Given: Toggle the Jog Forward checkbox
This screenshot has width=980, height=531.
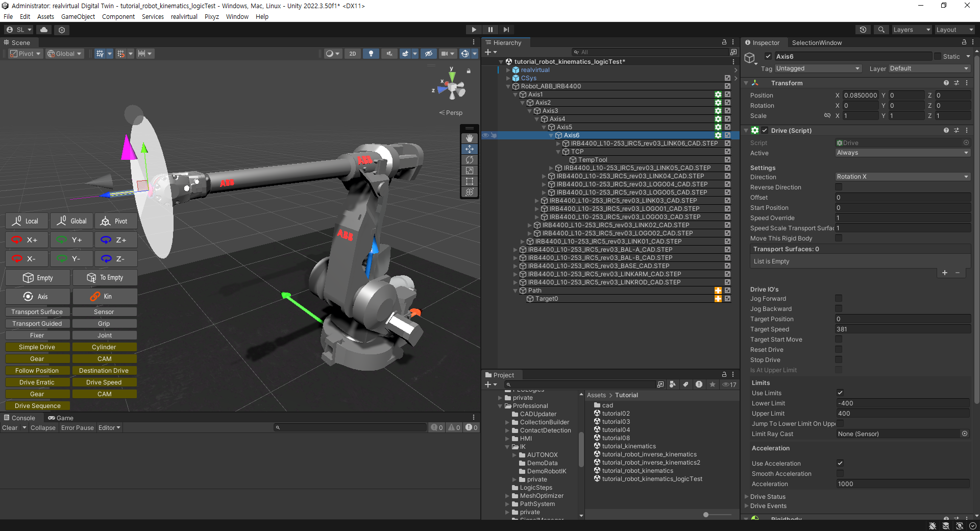Looking at the screenshot, I should point(839,299).
